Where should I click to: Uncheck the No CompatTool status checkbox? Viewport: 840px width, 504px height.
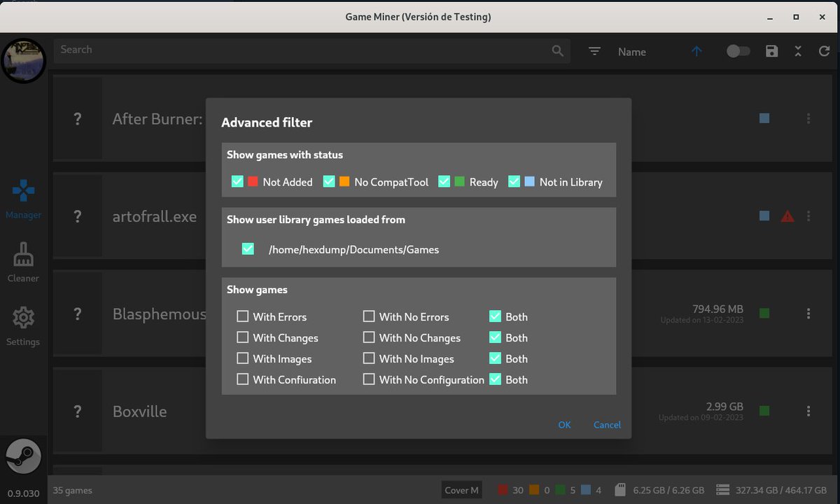329,181
